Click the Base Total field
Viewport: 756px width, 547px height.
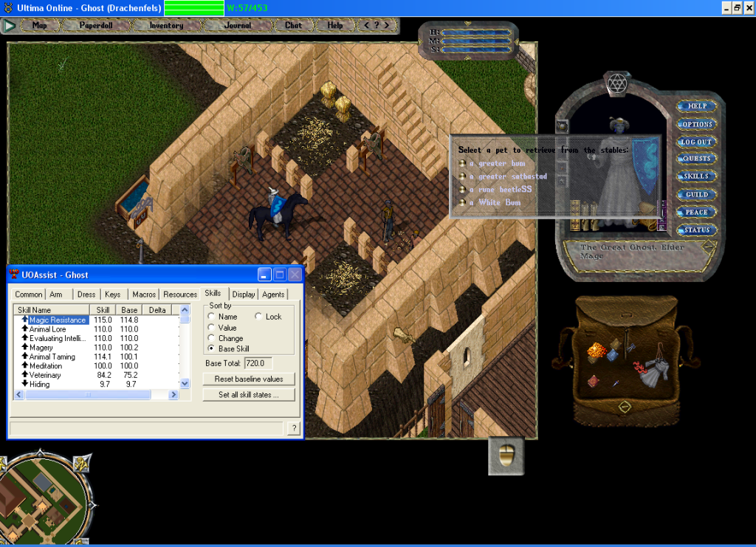(258, 363)
